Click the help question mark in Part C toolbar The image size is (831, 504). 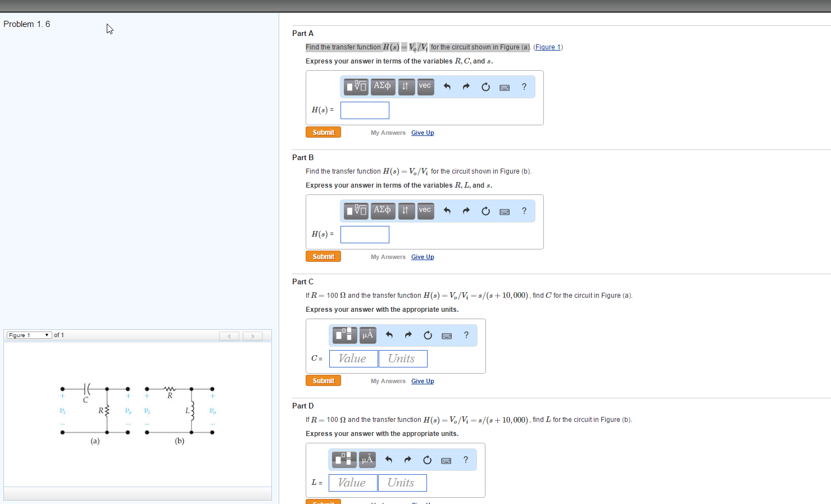coord(466,335)
